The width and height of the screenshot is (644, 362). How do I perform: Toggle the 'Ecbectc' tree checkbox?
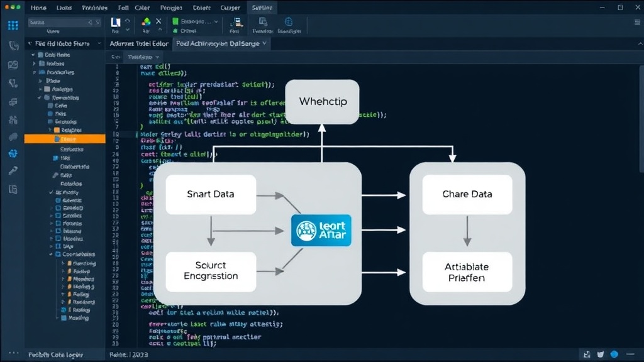tap(58, 200)
